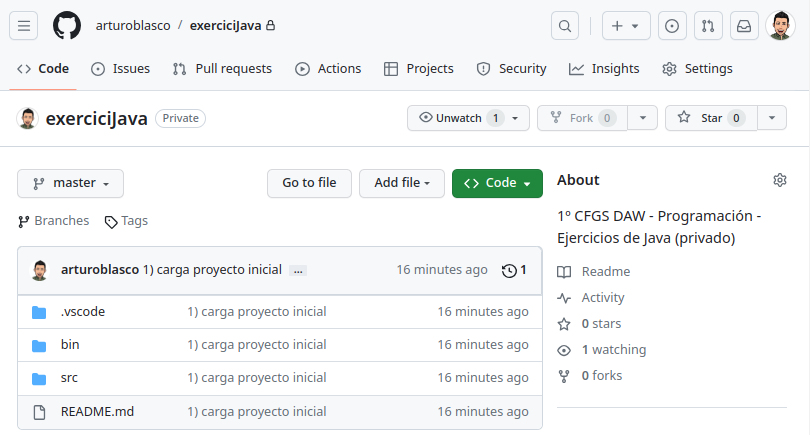
Task: Click 16 minutes ago in bin row
Action: [483, 345]
